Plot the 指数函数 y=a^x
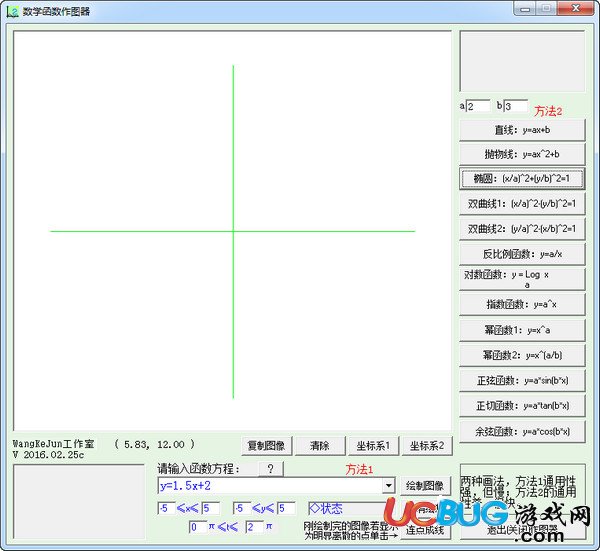Screen dimensions: 600x551 pos(522,305)
